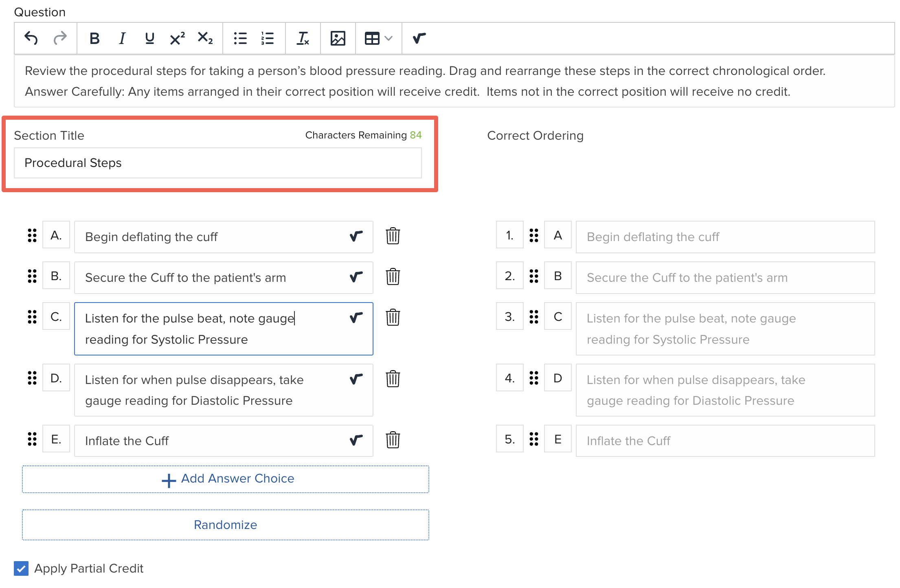900x588 pixels.
Task: Click the Add Answer Choice button
Action: pyautogui.click(x=226, y=479)
